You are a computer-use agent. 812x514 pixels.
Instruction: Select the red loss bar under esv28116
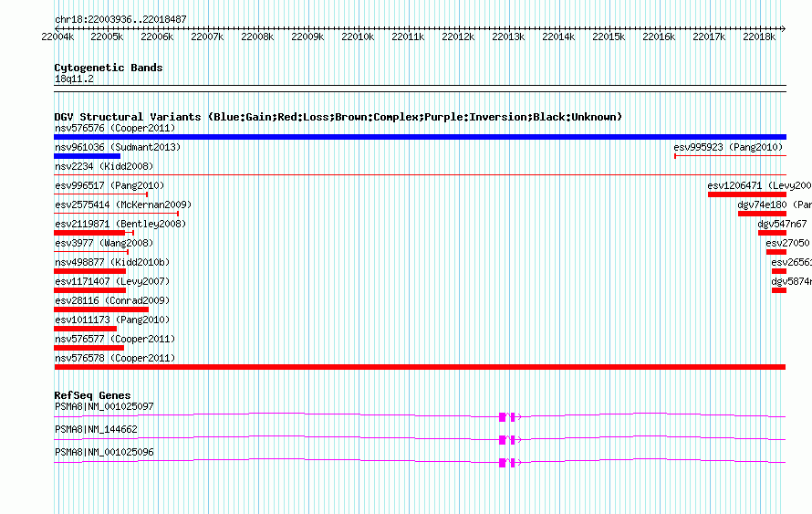101,309
